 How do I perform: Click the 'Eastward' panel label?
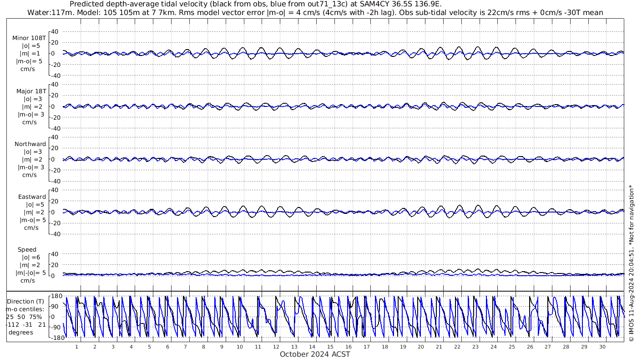[x=32, y=197]
